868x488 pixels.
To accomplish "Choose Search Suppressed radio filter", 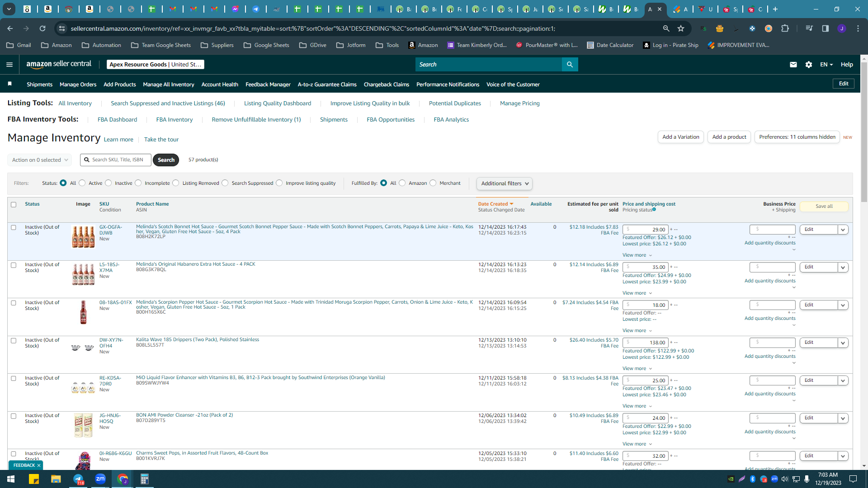I will pyautogui.click(x=225, y=183).
